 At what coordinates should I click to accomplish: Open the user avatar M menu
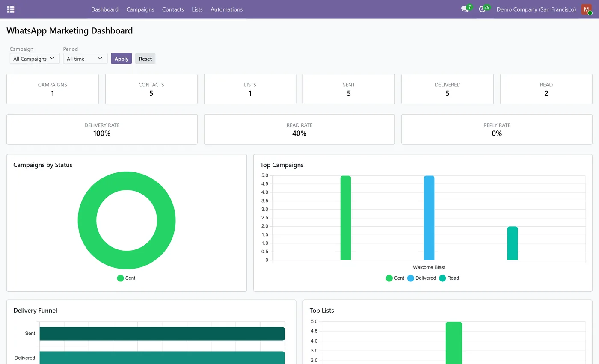[x=587, y=9]
